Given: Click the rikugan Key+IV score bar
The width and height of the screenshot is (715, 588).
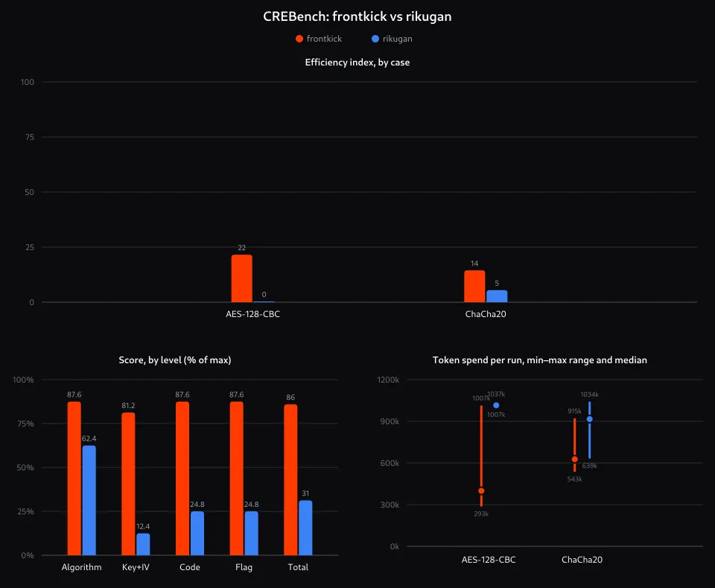Looking at the screenshot, I should 143,544.
